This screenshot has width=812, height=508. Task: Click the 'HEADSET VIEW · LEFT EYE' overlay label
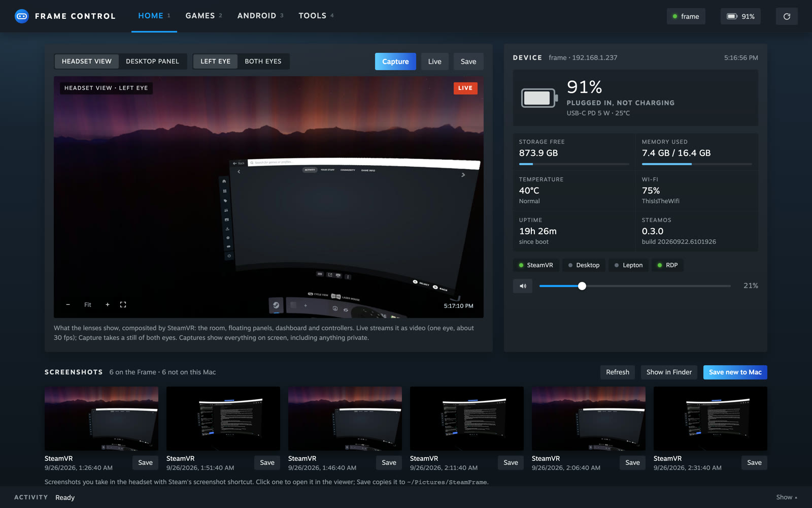click(106, 88)
